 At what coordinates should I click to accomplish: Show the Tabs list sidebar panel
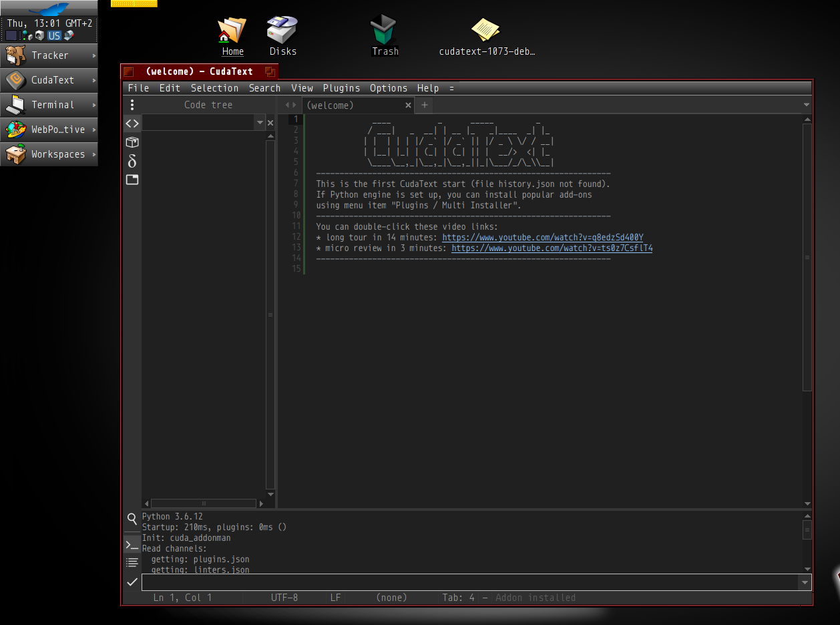coord(132,180)
